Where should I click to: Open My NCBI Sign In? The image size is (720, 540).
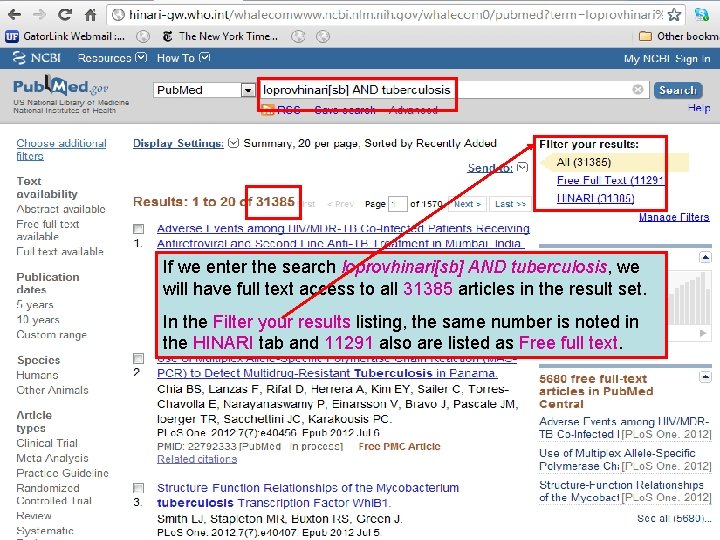(667, 59)
